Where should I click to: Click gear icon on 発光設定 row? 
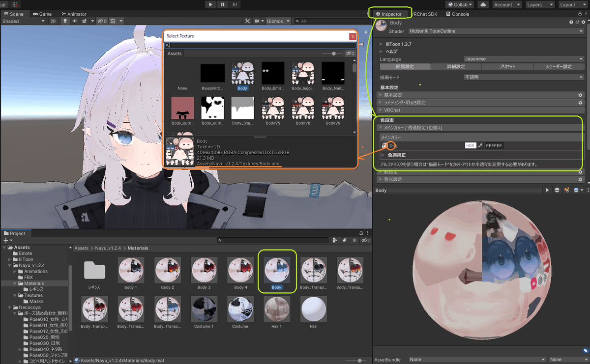tap(580, 179)
